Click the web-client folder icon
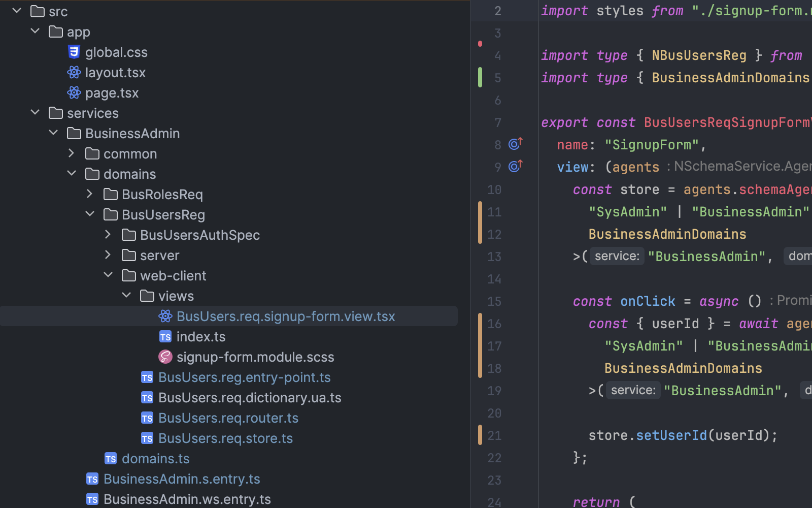Screen dimensions: 812x508 [129, 275]
